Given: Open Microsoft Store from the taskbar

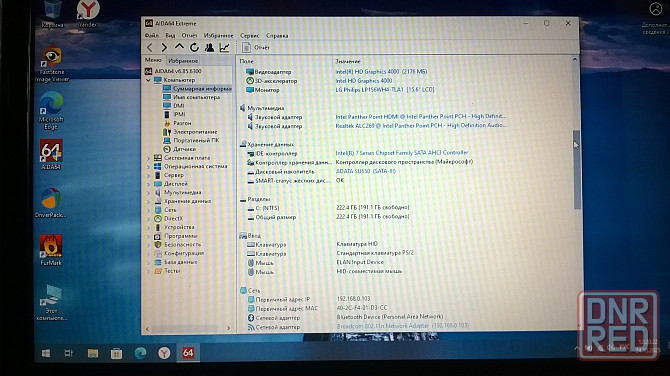Looking at the screenshot, I should coord(116,353).
